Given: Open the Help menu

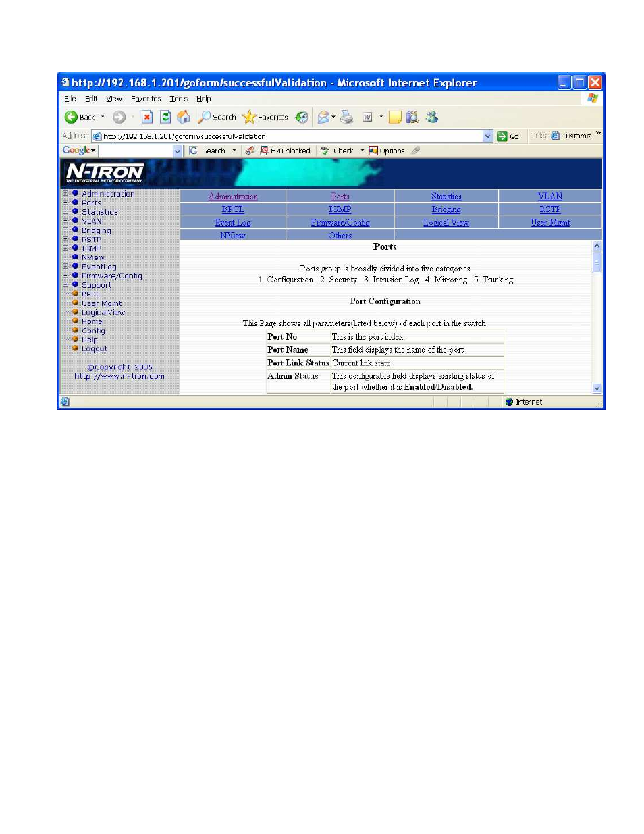Looking at the screenshot, I should tap(204, 99).
